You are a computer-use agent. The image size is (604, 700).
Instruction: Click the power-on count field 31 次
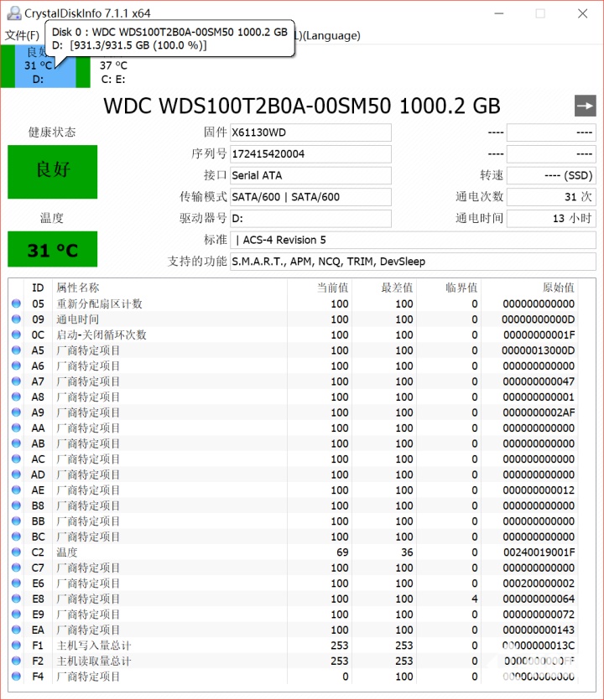click(x=551, y=197)
